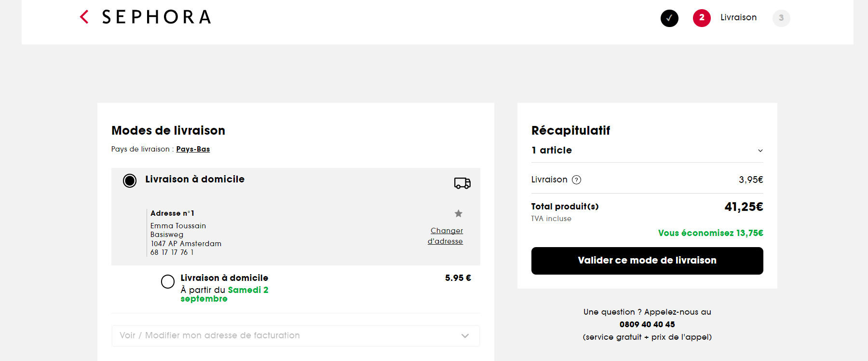Image resolution: width=868 pixels, height=361 pixels.
Task: Click the favorite star on Adresse n°1
Action: click(459, 213)
